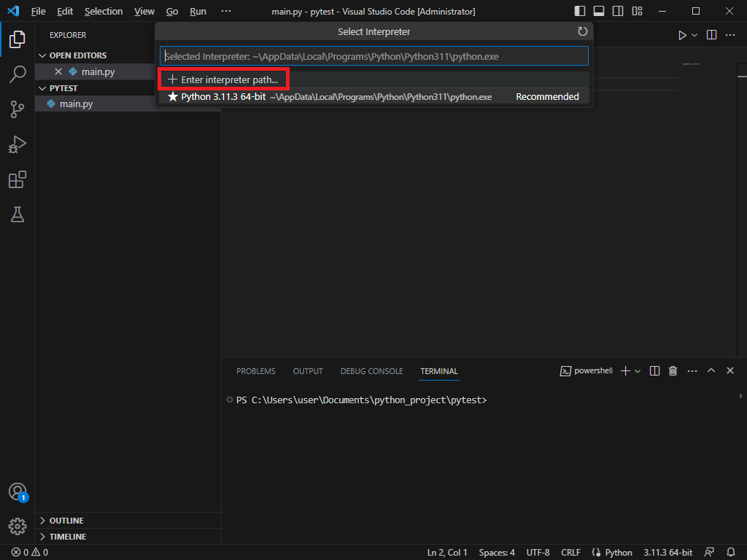Expand the Outline section
Screen dimensions: 747x560
pos(66,521)
